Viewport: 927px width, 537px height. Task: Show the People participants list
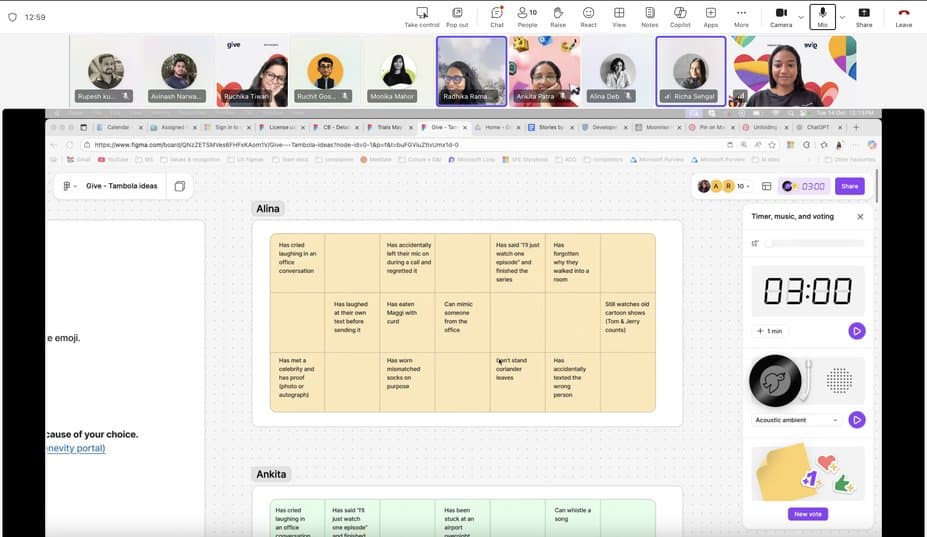coord(527,17)
